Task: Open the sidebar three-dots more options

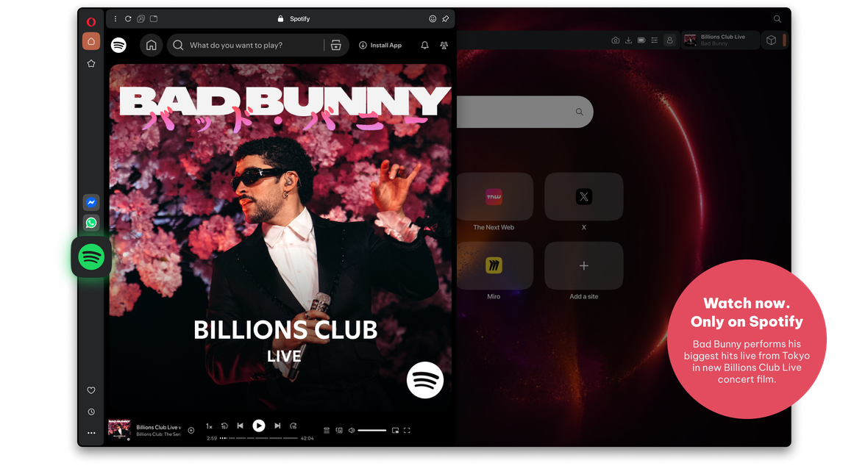Action: click(91, 433)
